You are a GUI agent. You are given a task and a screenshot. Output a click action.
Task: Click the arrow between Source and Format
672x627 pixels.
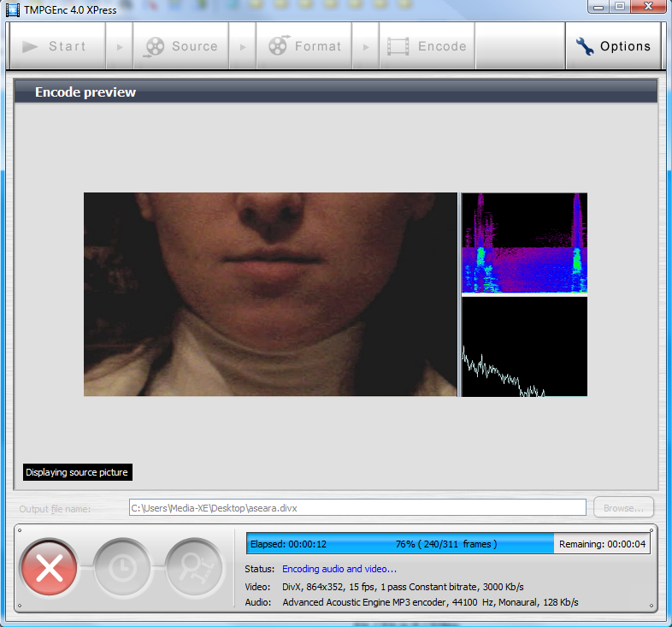click(x=243, y=46)
